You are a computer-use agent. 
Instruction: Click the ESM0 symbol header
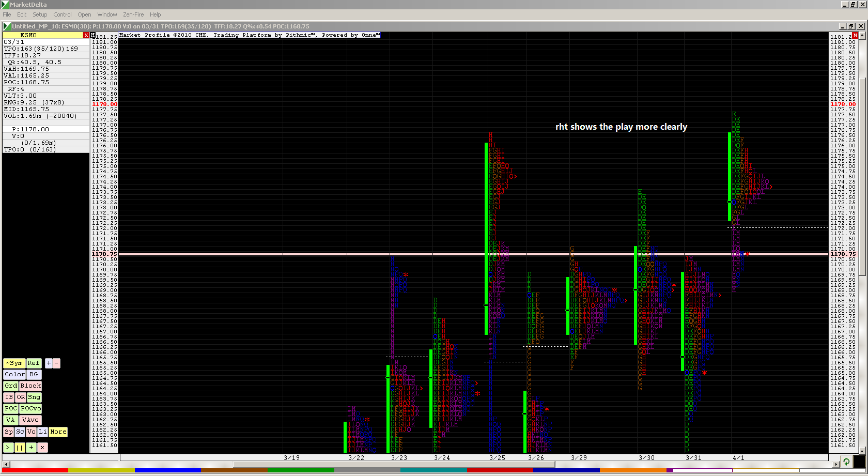43,35
